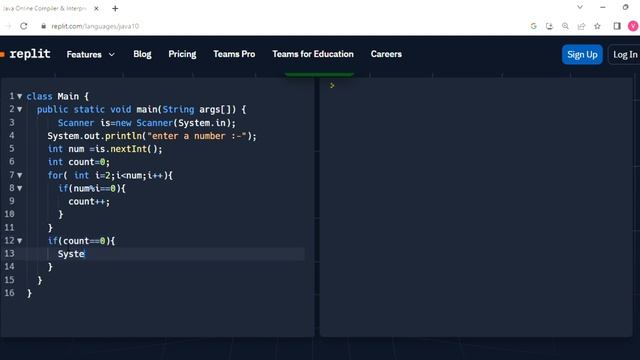This screenshot has width=640, height=360.
Task: Click "String" in main method signature
Action: 178,109
